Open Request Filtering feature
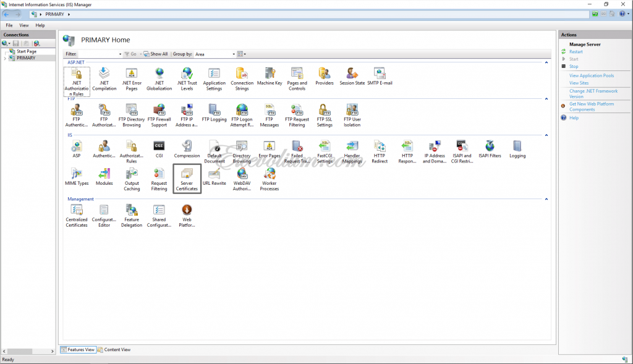 coord(159,179)
